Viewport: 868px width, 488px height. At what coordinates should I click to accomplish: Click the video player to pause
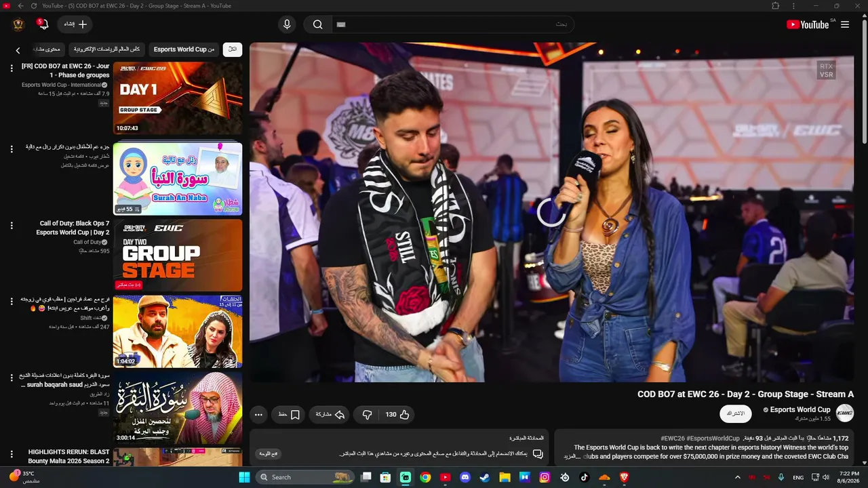pyautogui.click(x=551, y=212)
